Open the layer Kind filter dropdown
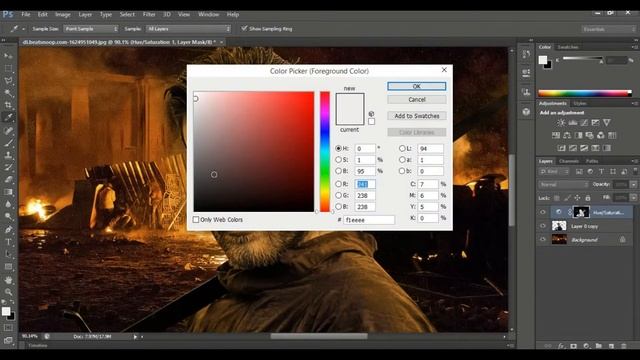 point(553,172)
